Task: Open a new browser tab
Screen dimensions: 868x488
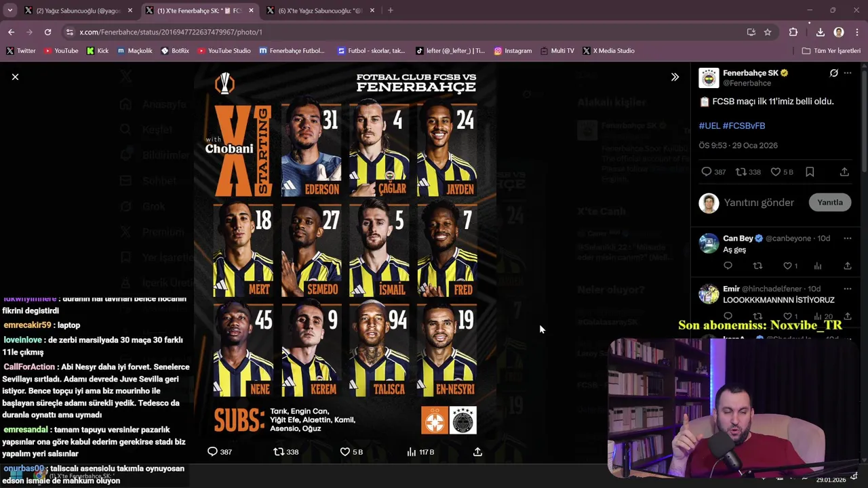Action: [x=390, y=11]
